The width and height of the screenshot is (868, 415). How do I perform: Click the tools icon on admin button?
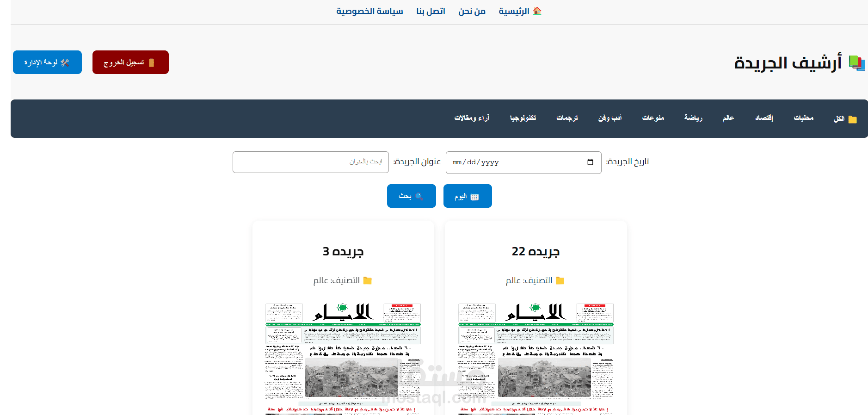pyautogui.click(x=65, y=62)
